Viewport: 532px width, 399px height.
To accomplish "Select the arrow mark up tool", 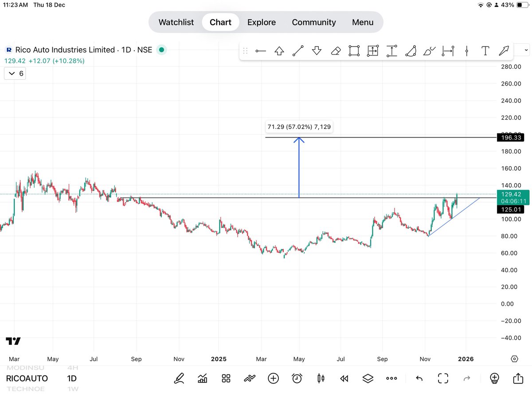I will click(279, 51).
